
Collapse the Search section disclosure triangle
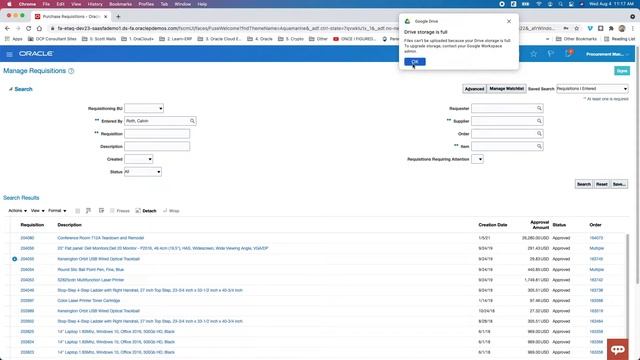click(x=11, y=89)
